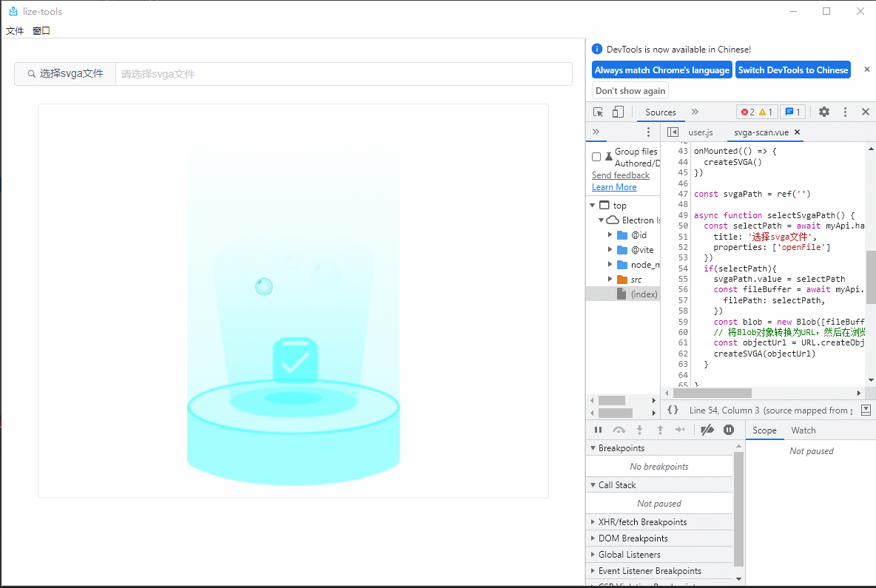Image resolution: width=876 pixels, height=588 pixels.
Task: Click the blue issues count badge
Action: [792, 112]
